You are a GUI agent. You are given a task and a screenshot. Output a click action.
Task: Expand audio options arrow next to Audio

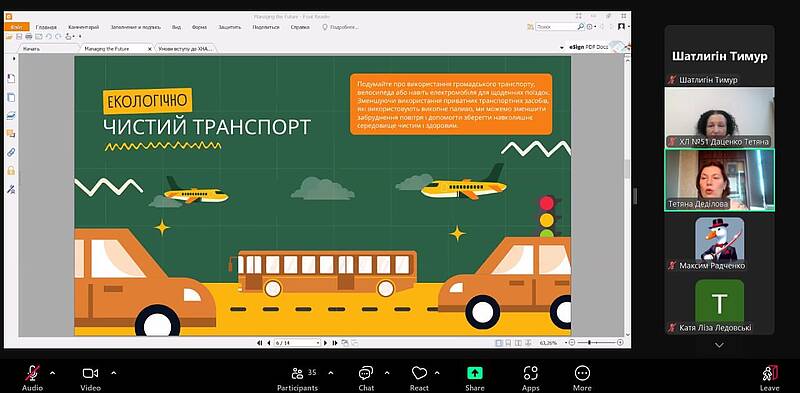pyautogui.click(x=53, y=373)
